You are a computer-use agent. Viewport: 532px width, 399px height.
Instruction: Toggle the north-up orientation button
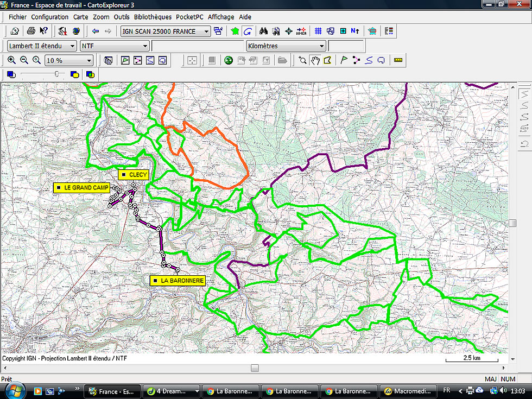[355, 31]
